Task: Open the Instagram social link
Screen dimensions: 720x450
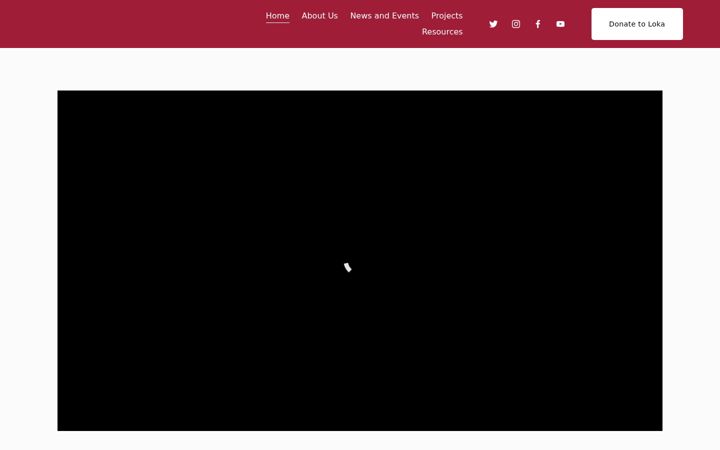Action: tap(516, 24)
